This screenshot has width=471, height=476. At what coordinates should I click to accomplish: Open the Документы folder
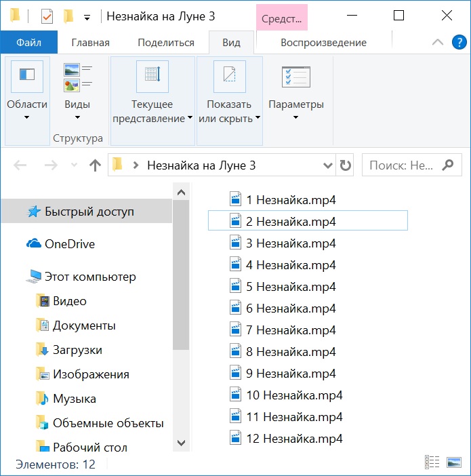[76, 325]
